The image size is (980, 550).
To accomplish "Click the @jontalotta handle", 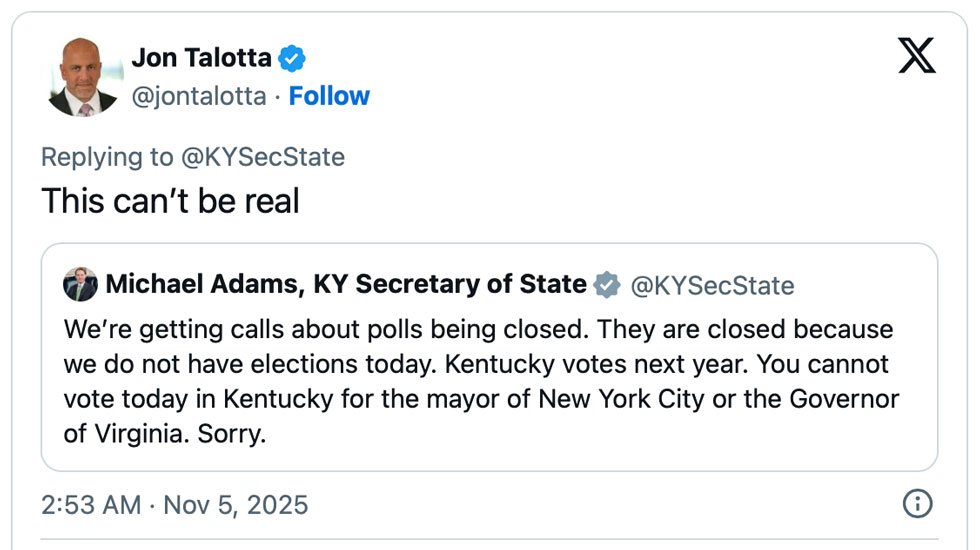I will [x=199, y=96].
